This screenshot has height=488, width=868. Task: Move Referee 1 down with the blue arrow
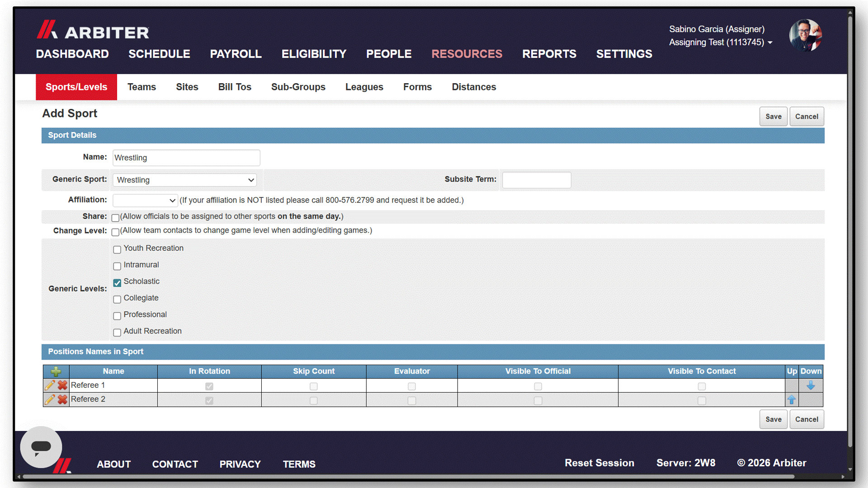tap(811, 385)
